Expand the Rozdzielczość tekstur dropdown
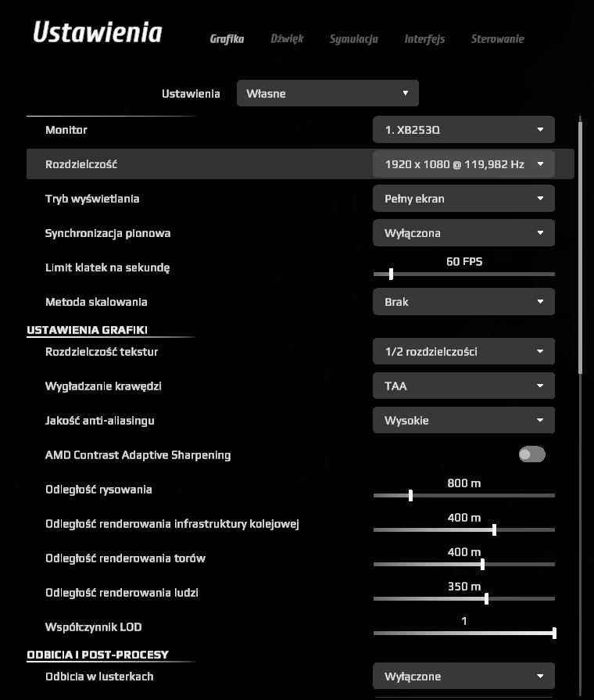Screen dimensions: 594x700 pyautogui.click(x=463, y=352)
